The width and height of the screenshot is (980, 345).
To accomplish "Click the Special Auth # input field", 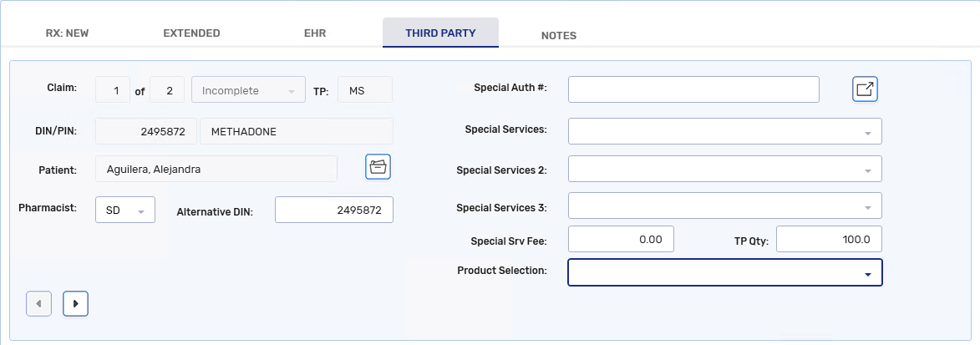I will [693, 89].
